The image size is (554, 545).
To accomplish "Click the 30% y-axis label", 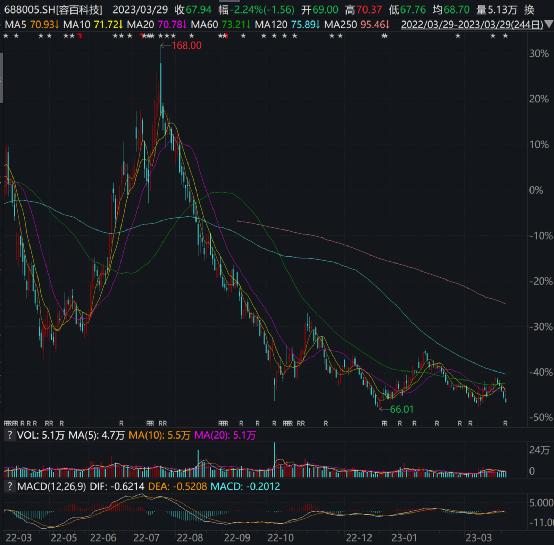I will coord(539,53).
